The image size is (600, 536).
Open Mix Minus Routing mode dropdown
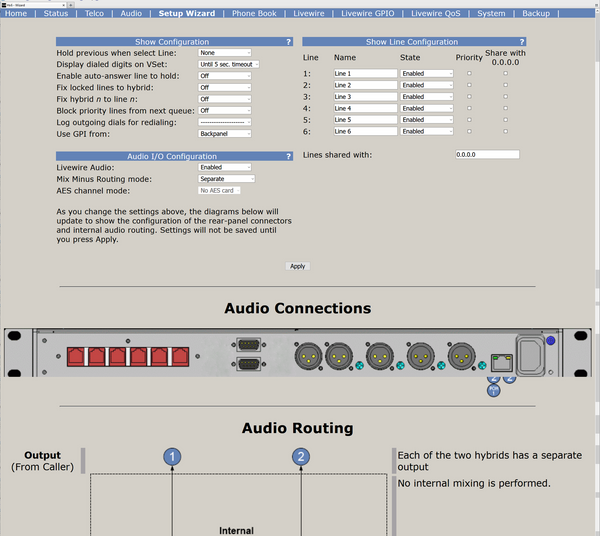[x=227, y=179]
